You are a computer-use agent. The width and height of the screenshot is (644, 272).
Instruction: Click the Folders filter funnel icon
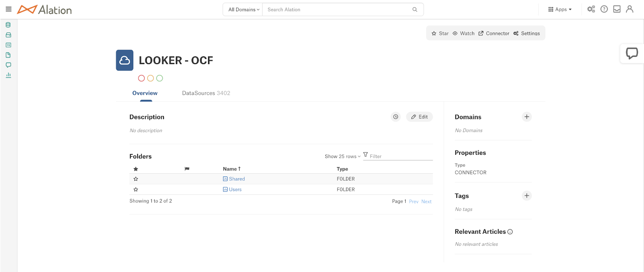[x=365, y=155]
